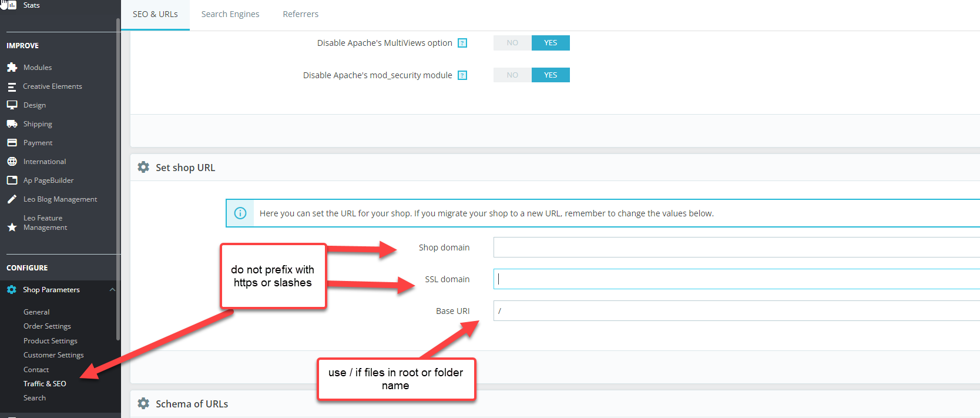The height and width of the screenshot is (418, 980).
Task: Go to Product Settings submenu
Action: coord(51,341)
